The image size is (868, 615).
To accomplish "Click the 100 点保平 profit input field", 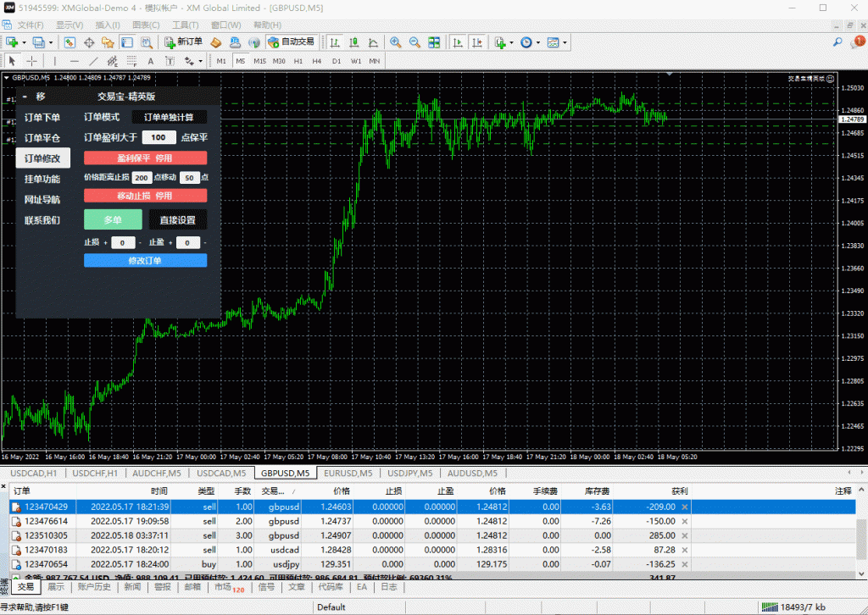I will pyautogui.click(x=159, y=137).
